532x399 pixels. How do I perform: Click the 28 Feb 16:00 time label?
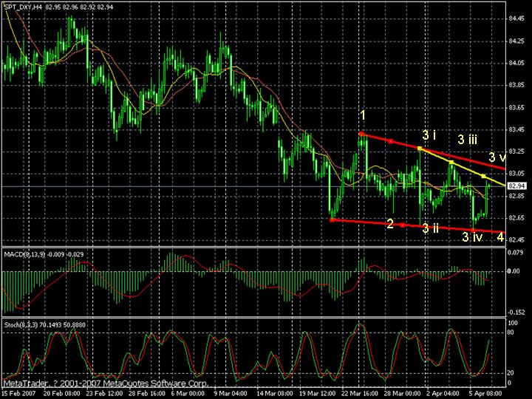click(147, 393)
